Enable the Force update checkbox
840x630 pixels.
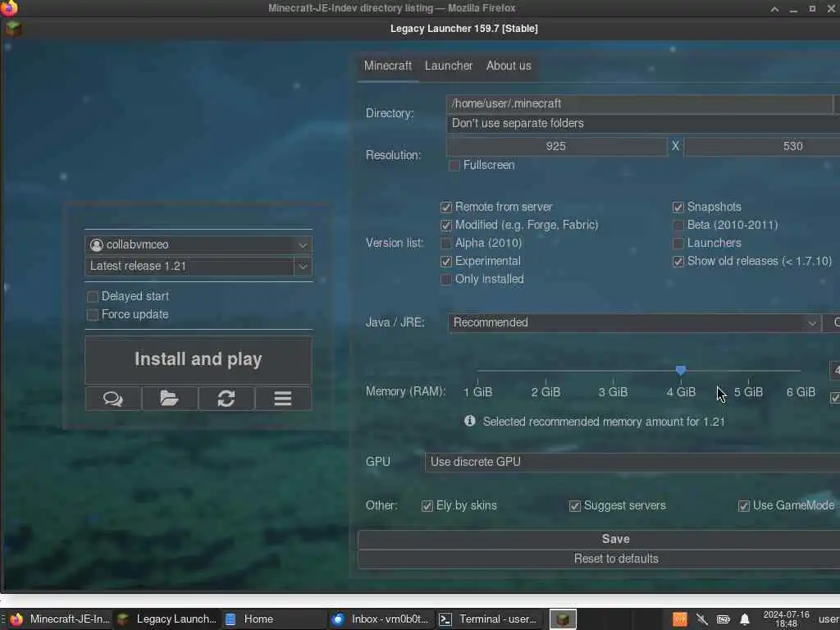click(93, 315)
